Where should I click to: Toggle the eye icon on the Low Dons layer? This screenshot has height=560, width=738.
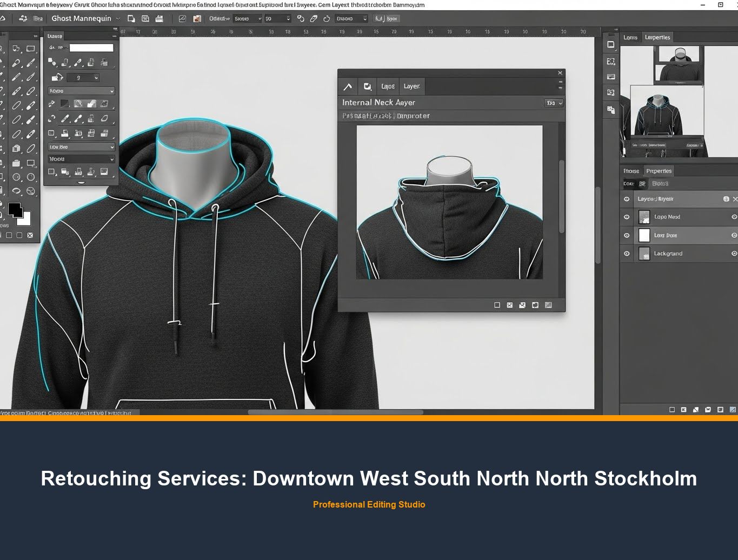[x=627, y=235]
